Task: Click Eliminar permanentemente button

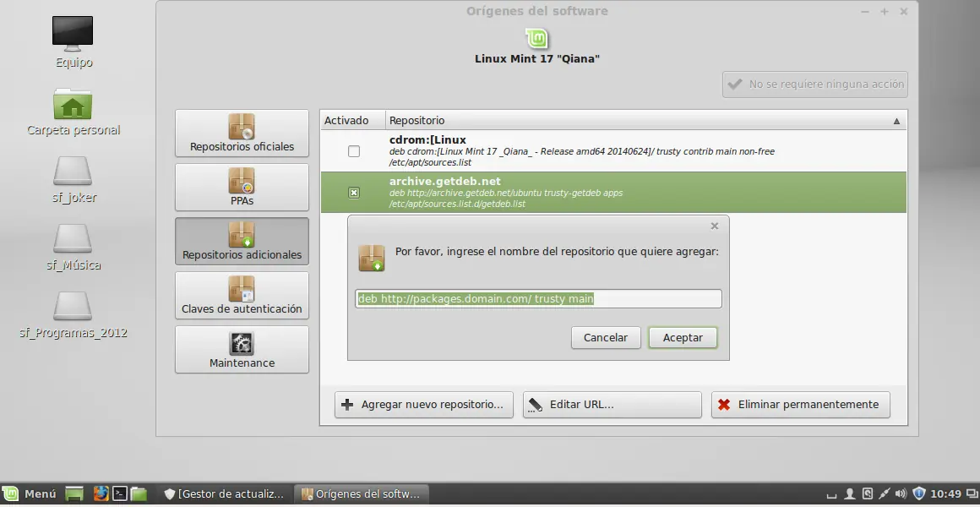Action: coord(801,405)
